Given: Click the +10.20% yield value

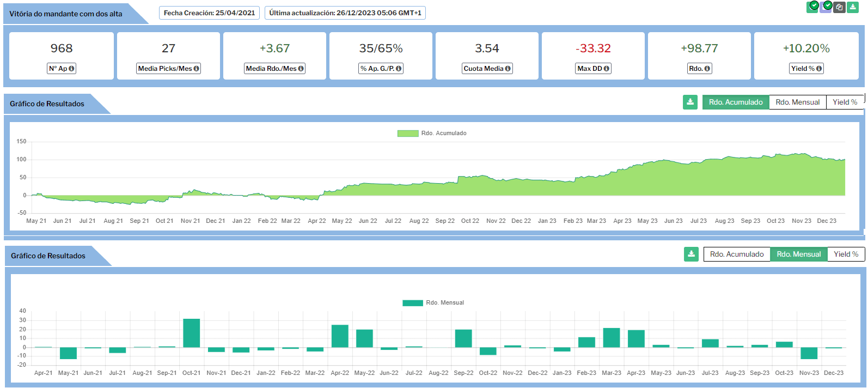Looking at the screenshot, I should pos(806,48).
